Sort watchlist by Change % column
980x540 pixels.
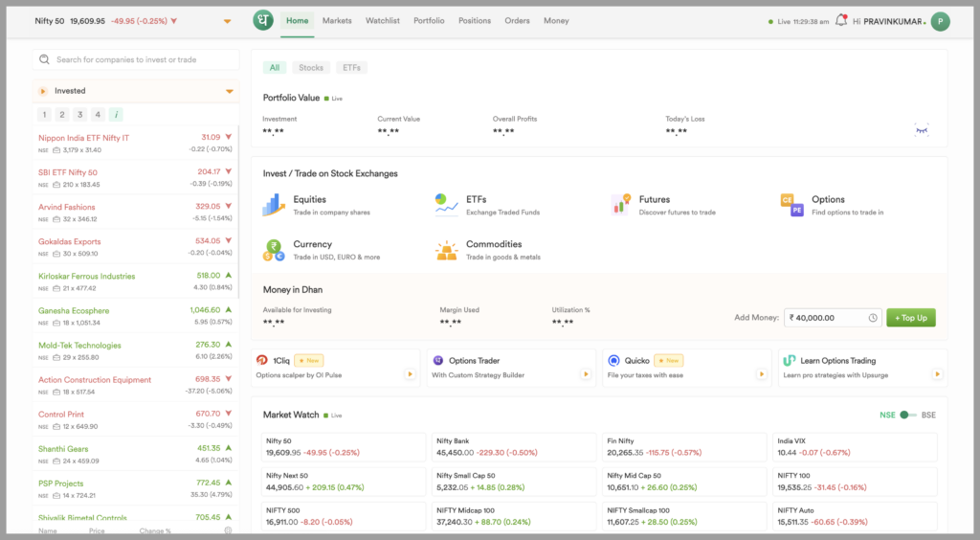click(x=155, y=530)
